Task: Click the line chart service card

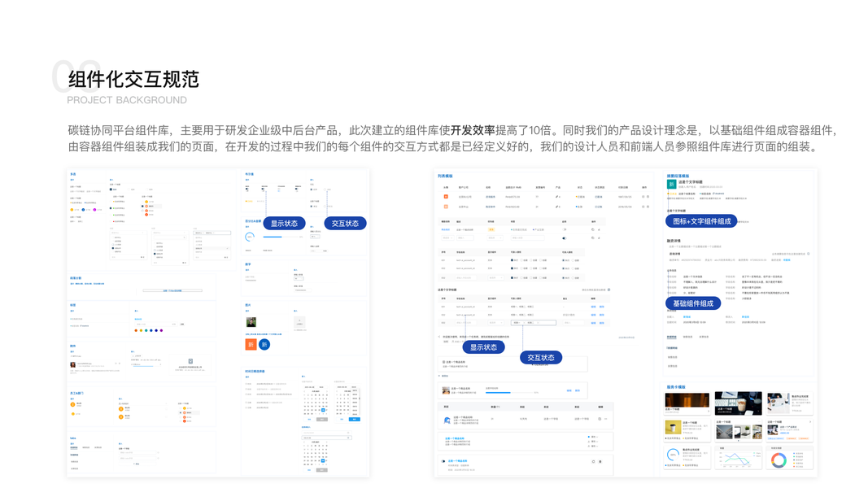Action: pyautogui.click(x=738, y=458)
